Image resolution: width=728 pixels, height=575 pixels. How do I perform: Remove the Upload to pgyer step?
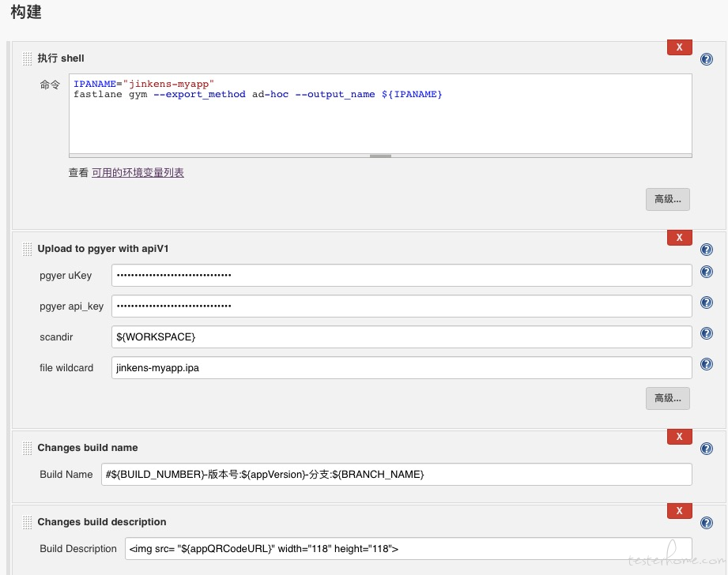click(679, 238)
